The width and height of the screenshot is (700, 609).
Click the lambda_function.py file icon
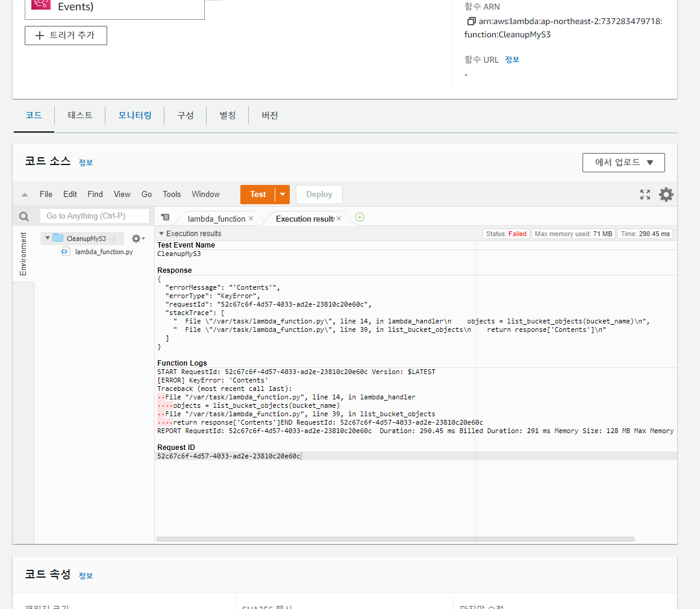(x=65, y=252)
